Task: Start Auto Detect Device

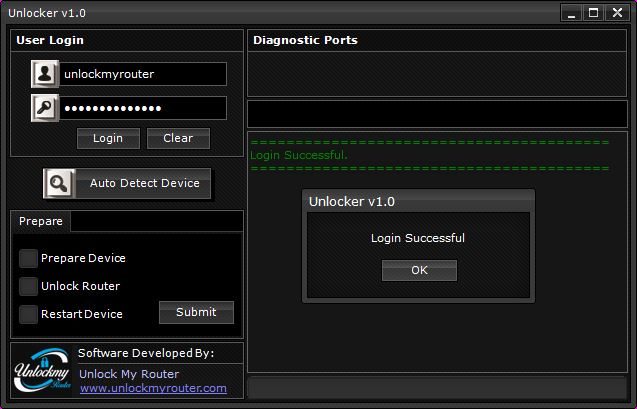Action: pos(127,184)
